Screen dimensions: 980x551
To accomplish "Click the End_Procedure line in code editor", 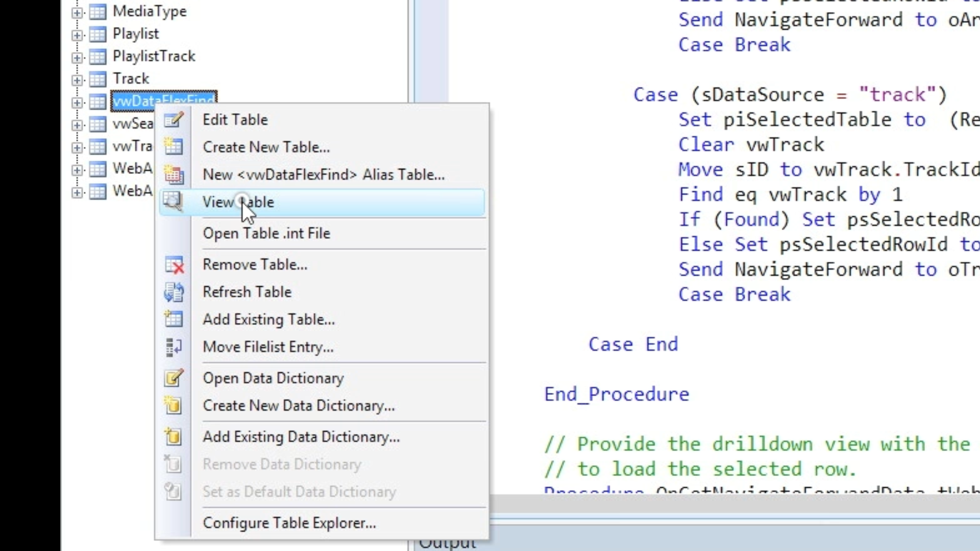I will coord(616,394).
